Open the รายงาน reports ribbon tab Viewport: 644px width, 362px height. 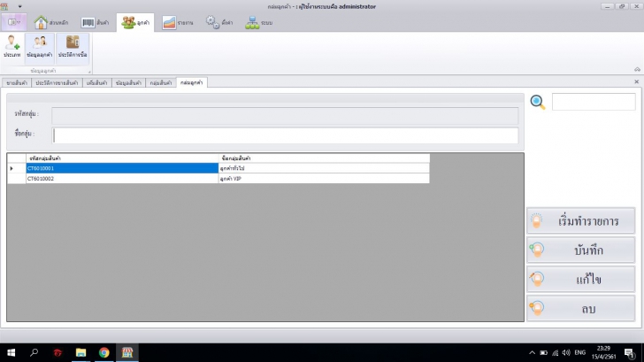[x=178, y=23]
